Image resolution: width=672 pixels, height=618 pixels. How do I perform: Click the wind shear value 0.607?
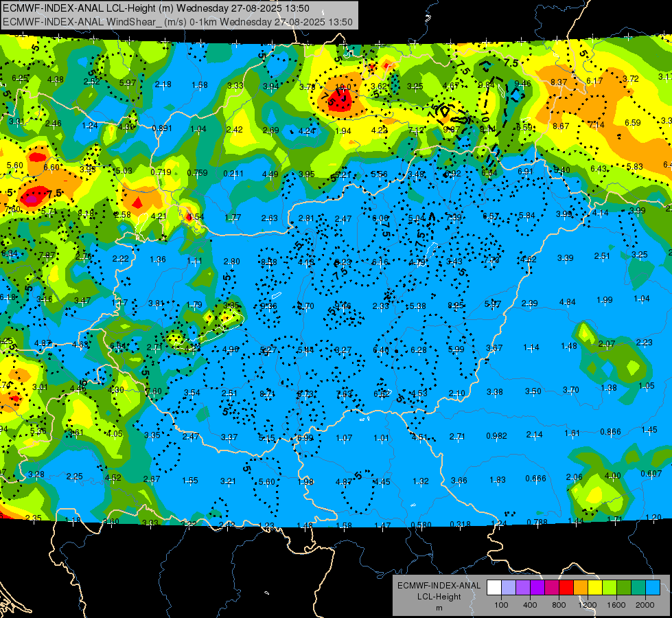coord(651,474)
